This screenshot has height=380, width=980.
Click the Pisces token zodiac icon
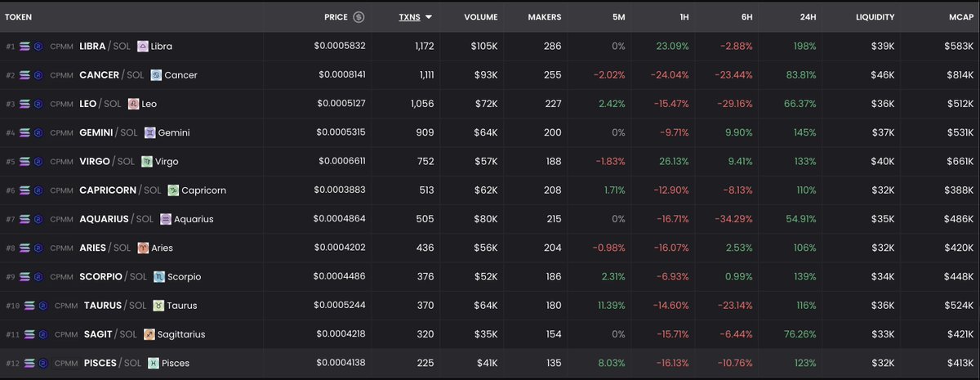[x=153, y=363]
